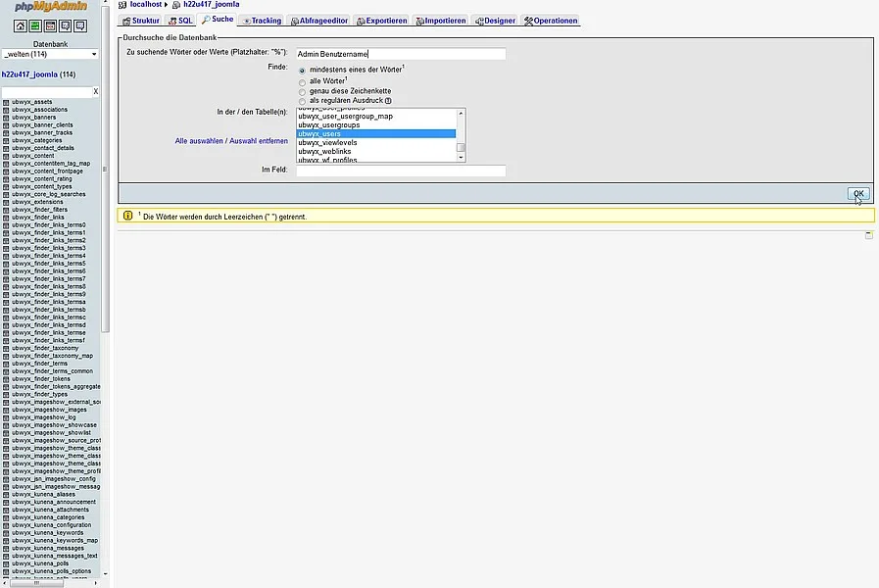Image resolution: width=879 pixels, height=588 pixels.
Task: Choose 'genau diese Zeichenkette' radio option
Action: (302, 91)
